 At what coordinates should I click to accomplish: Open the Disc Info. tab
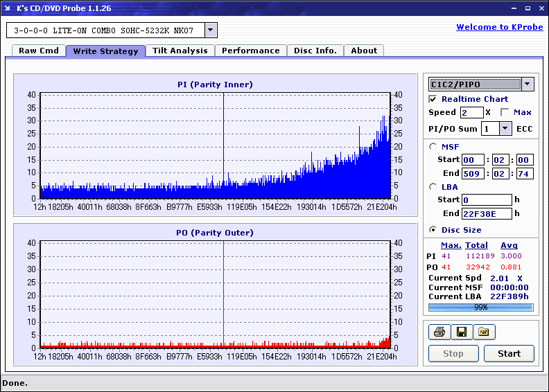[315, 51]
